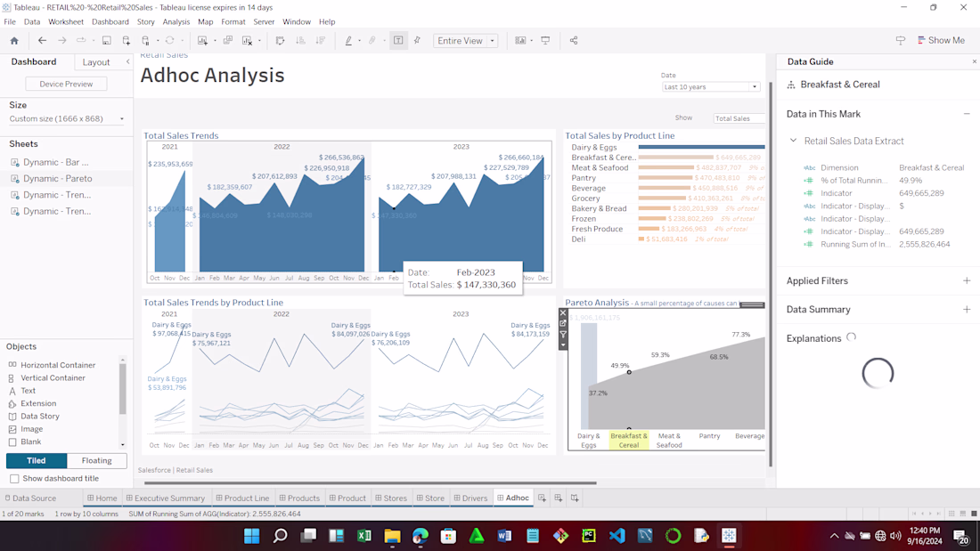The height and width of the screenshot is (551, 980).
Task: Select the Image object
Action: [x=31, y=429]
